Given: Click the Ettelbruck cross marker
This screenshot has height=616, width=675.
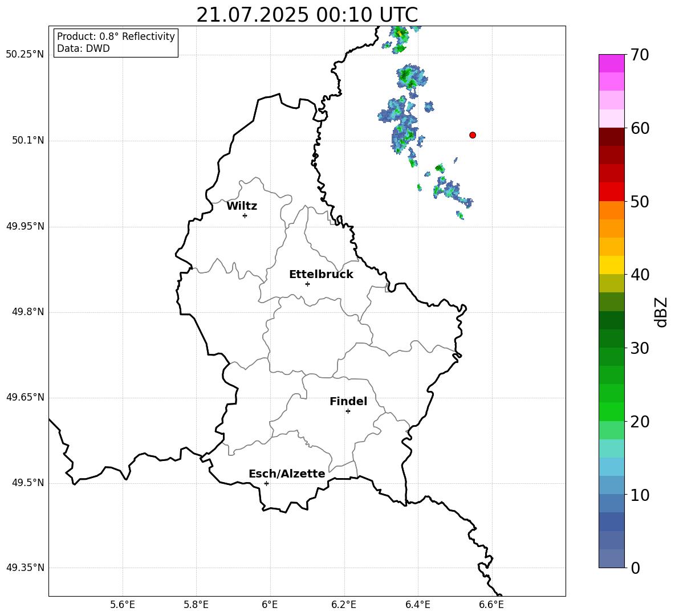Looking at the screenshot, I should (x=307, y=284).
